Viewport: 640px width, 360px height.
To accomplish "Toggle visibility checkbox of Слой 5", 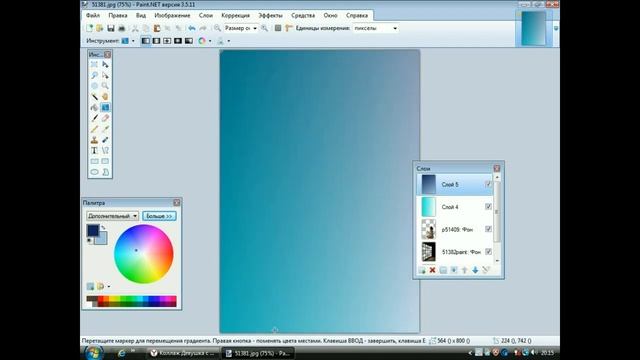I will coord(488,184).
